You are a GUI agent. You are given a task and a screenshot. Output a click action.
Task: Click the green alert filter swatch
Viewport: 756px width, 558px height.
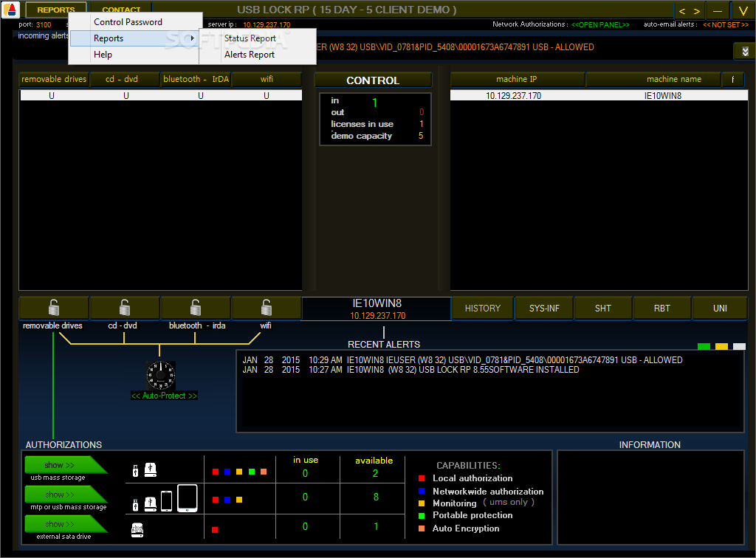click(x=704, y=346)
